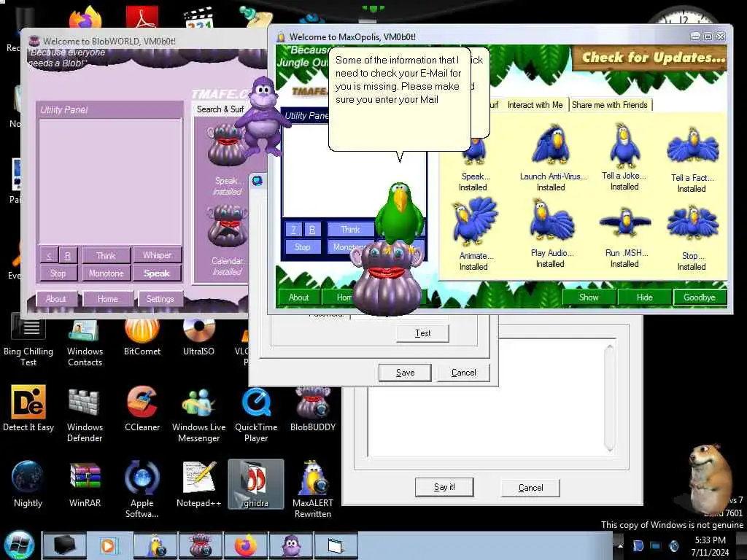The image size is (747, 560).
Task: Show hidden system tray icons arrow
Action: 620,545
